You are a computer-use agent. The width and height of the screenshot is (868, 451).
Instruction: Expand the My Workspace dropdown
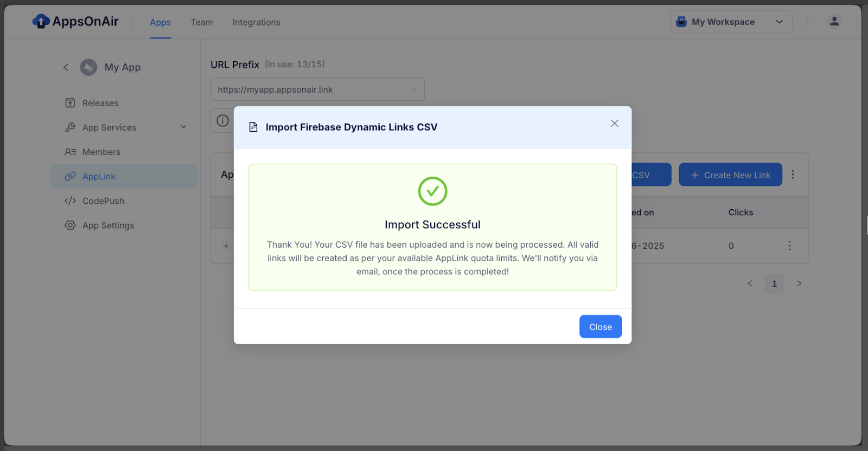[731, 22]
